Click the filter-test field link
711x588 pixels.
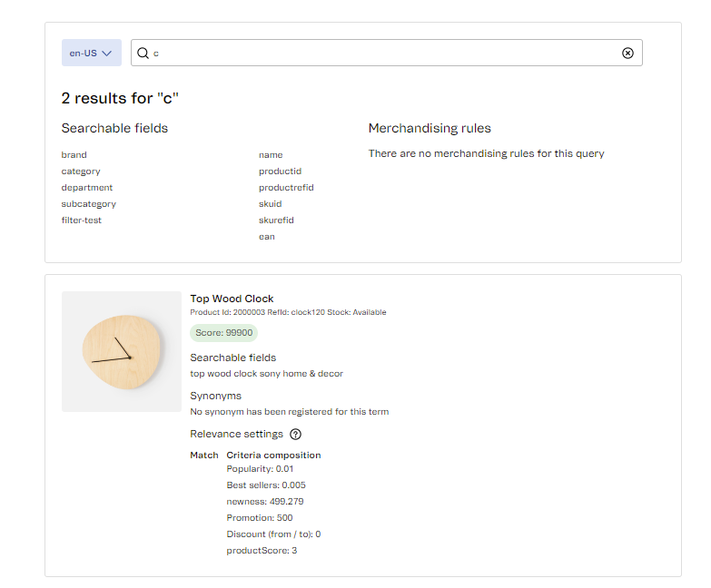tap(82, 220)
